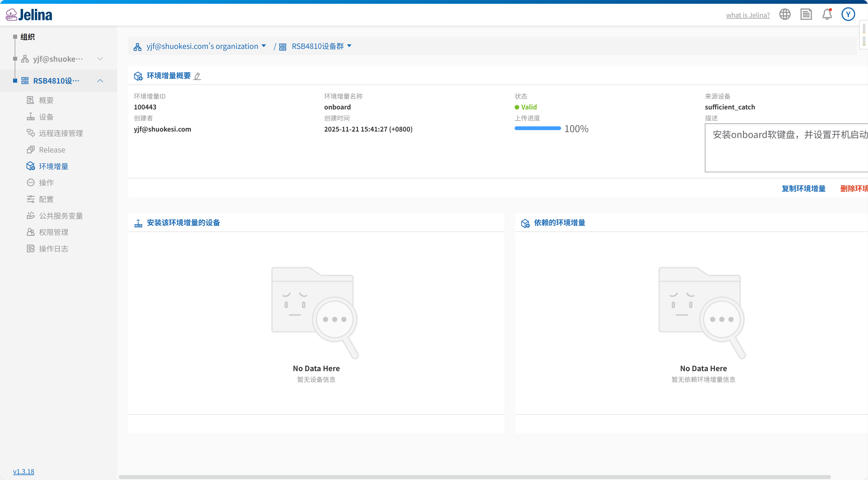Viewport: 868px width, 480px height.
Task: Open the RSB4810设备群 breadcrumb dropdown
Action: coord(349,46)
